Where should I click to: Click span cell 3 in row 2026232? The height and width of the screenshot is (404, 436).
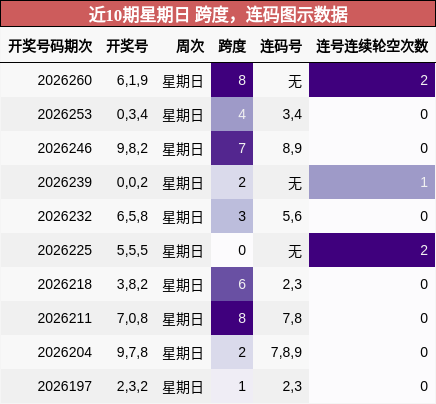point(232,216)
